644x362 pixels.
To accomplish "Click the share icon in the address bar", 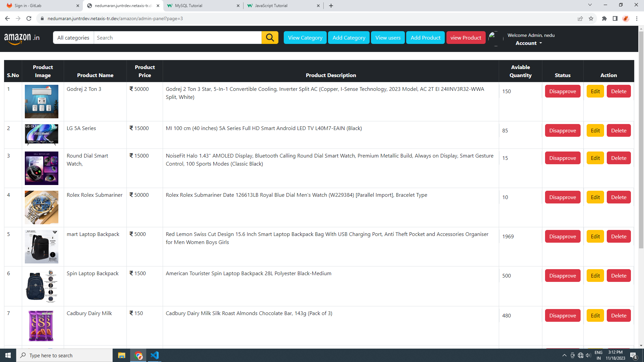I will (x=581, y=18).
